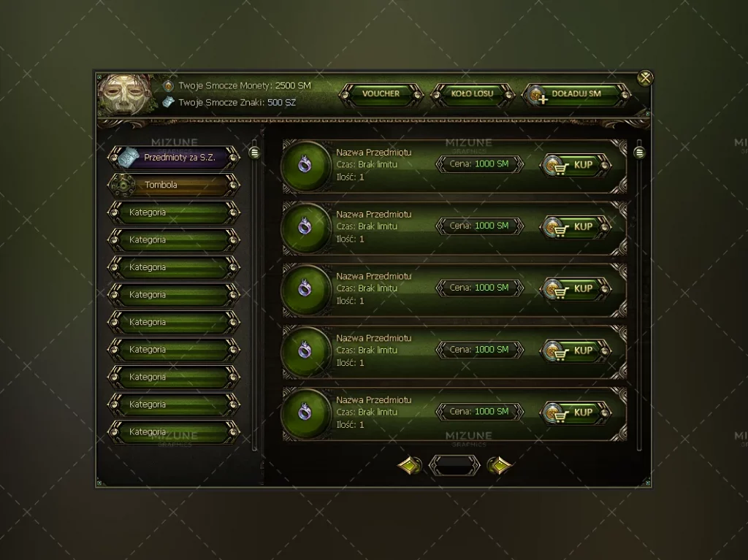Click the ring item icon in first row
The height and width of the screenshot is (560, 748).
click(x=305, y=165)
